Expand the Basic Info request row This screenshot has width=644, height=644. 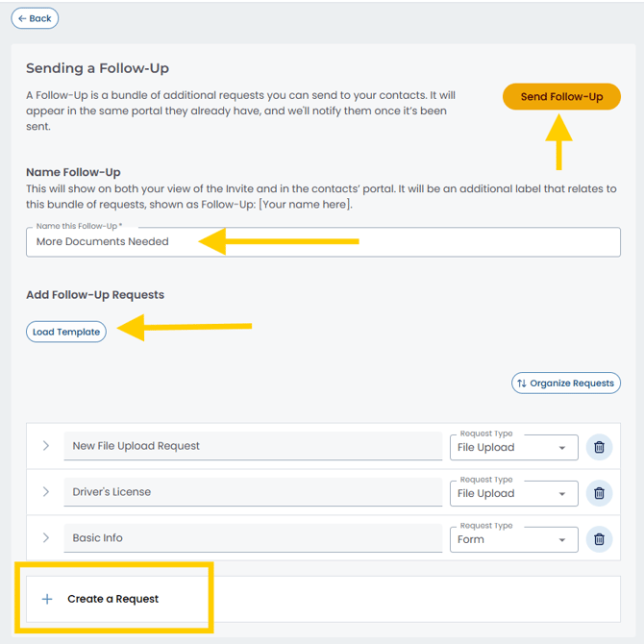click(x=45, y=538)
